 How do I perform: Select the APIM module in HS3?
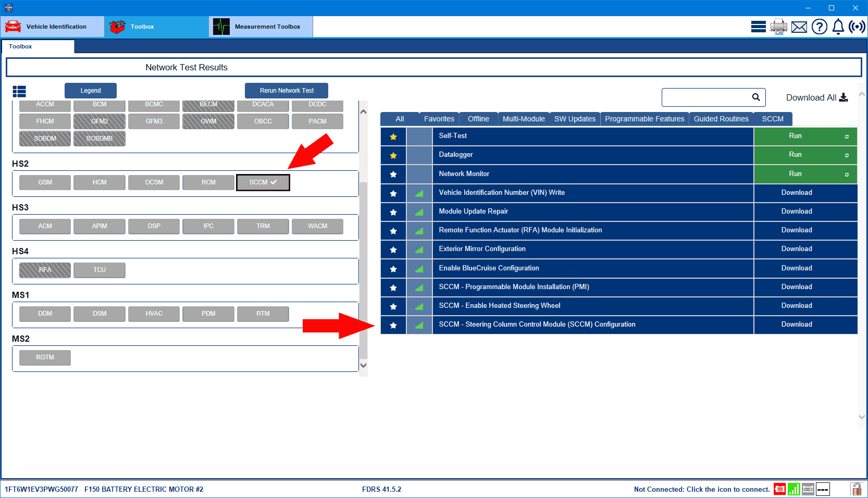(x=100, y=226)
